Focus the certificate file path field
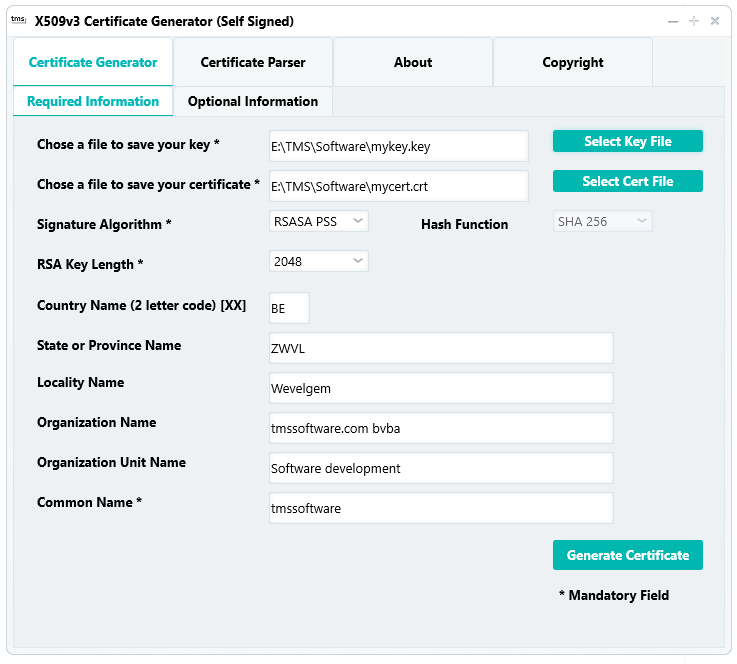Screen dimensions: 737x664 (398, 186)
